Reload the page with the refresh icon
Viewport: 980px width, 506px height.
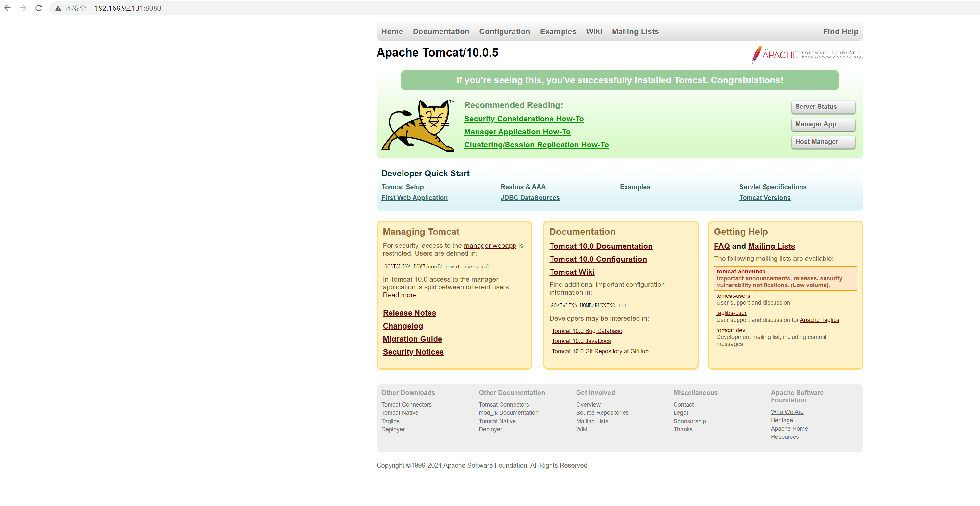point(39,8)
